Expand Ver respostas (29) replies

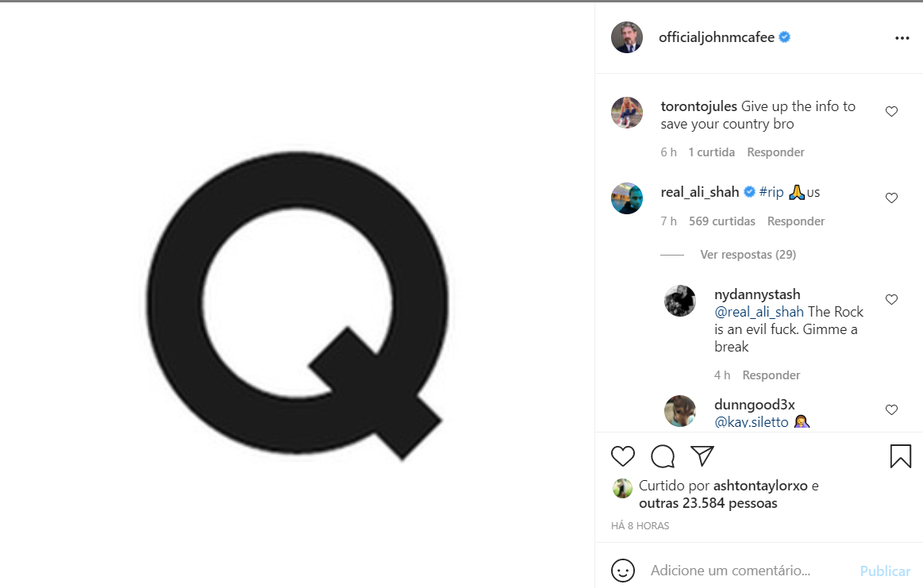pos(748,255)
